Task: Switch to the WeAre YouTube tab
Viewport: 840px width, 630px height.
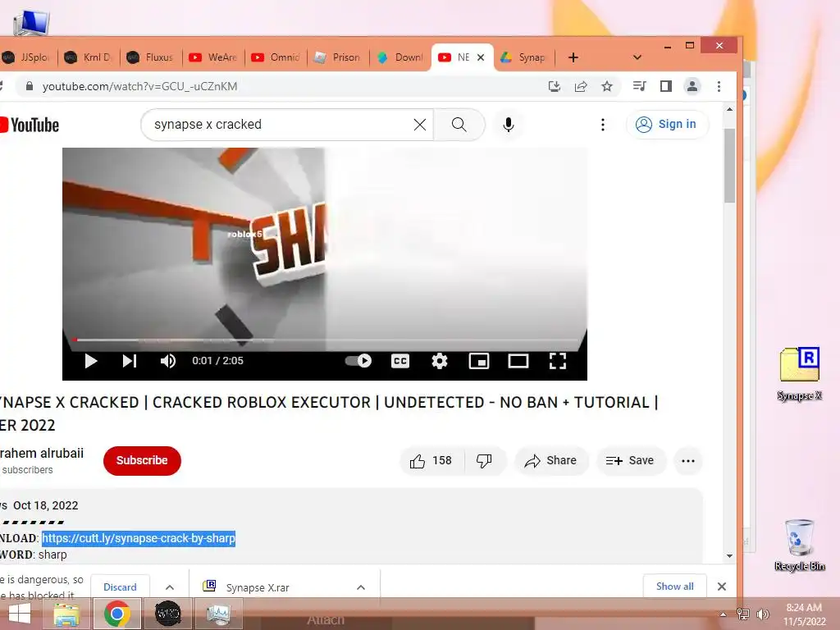Action: (x=213, y=57)
